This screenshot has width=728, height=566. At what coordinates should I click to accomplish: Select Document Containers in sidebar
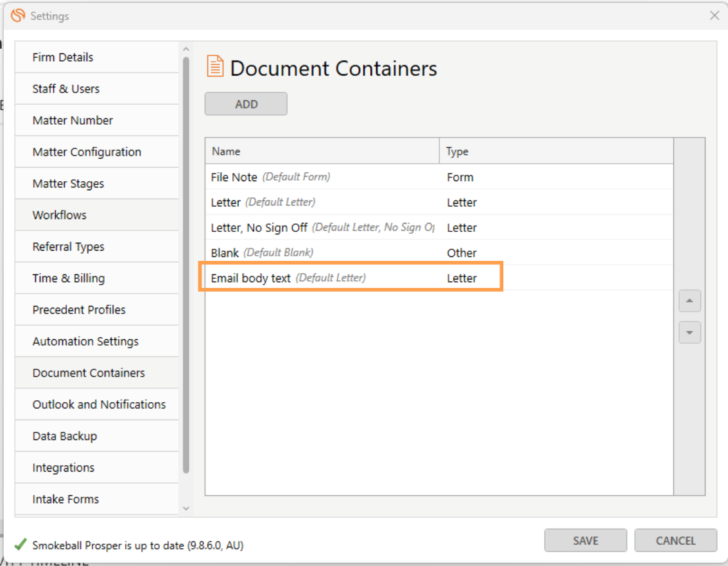pyautogui.click(x=96, y=373)
